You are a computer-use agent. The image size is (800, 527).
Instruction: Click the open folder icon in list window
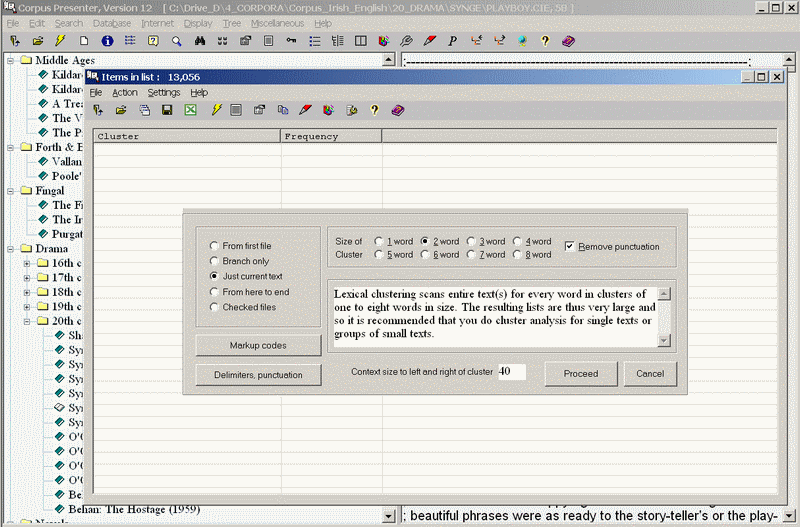pyautogui.click(x=121, y=110)
